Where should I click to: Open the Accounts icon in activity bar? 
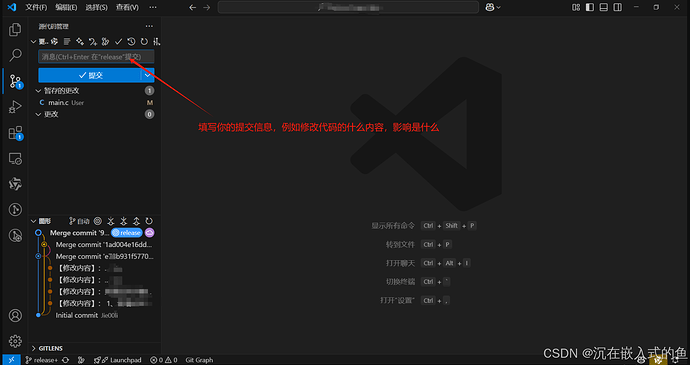pos(15,315)
